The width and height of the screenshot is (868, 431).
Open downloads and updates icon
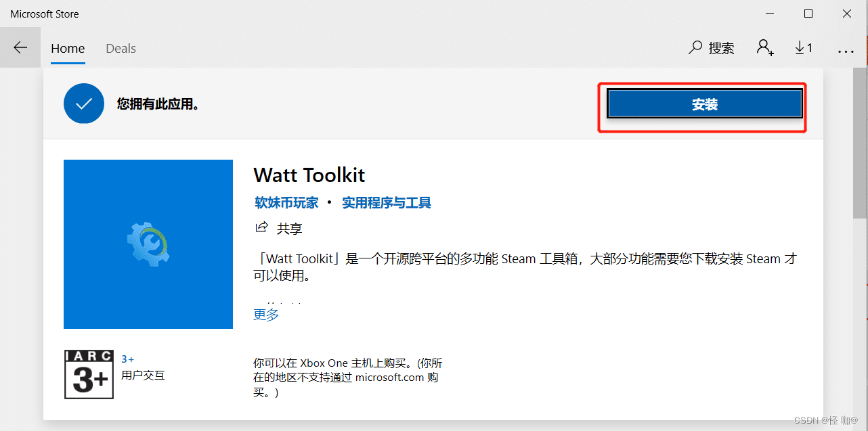(804, 48)
